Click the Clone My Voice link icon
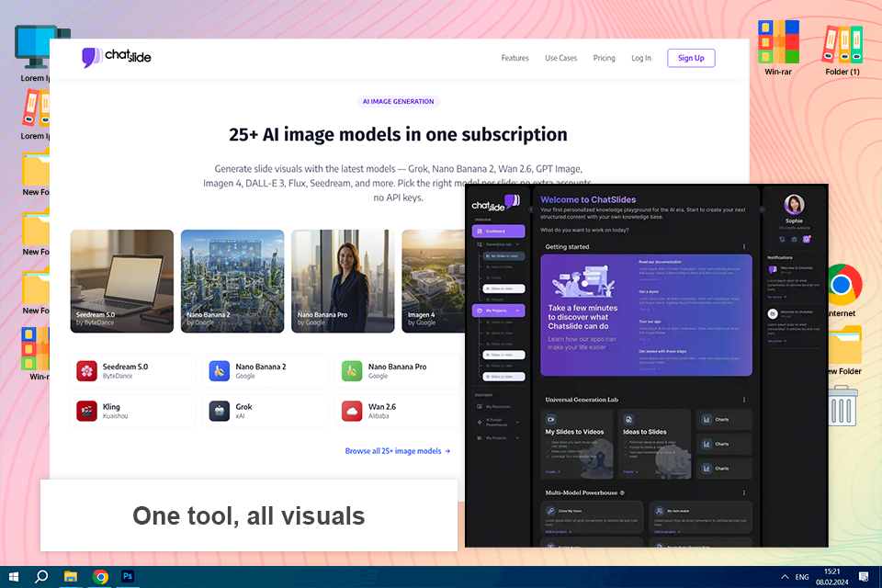Image resolution: width=882 pixels, height=588 pixels. point(550,511)
